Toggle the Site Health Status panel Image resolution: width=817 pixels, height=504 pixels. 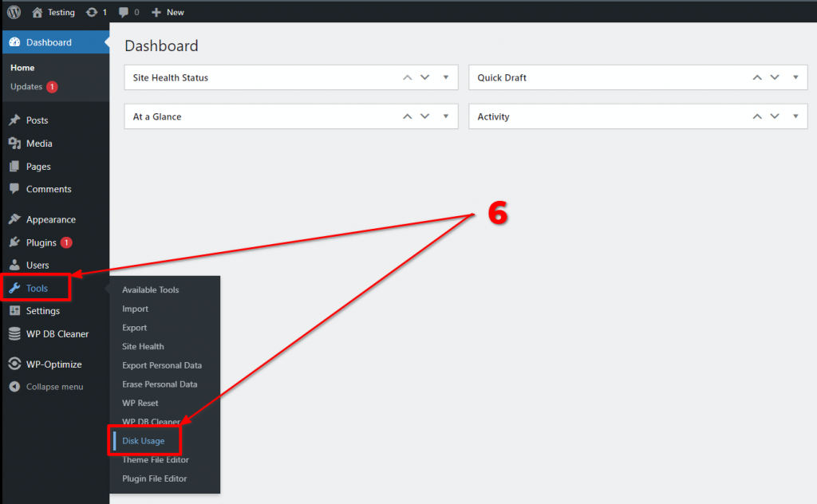tap(446, 77)
